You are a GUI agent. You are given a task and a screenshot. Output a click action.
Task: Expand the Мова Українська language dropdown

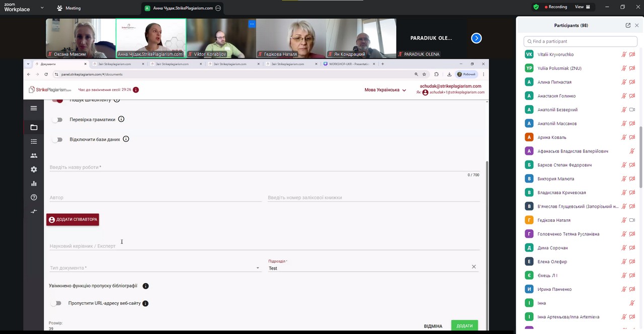385,90
